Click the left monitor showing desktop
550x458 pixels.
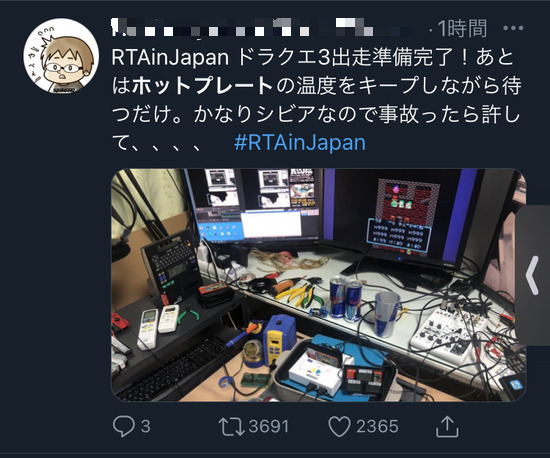(x=254, y=205)
